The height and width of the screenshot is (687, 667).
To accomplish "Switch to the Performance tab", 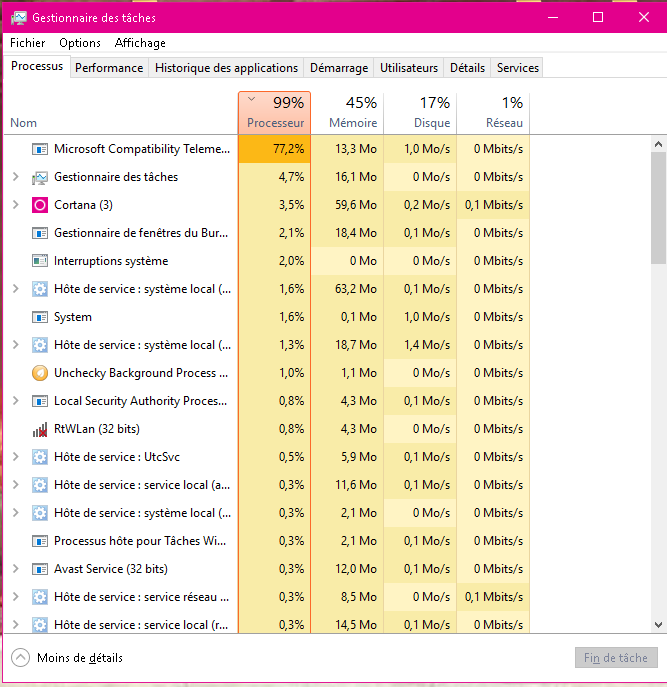I will point(109,68).
